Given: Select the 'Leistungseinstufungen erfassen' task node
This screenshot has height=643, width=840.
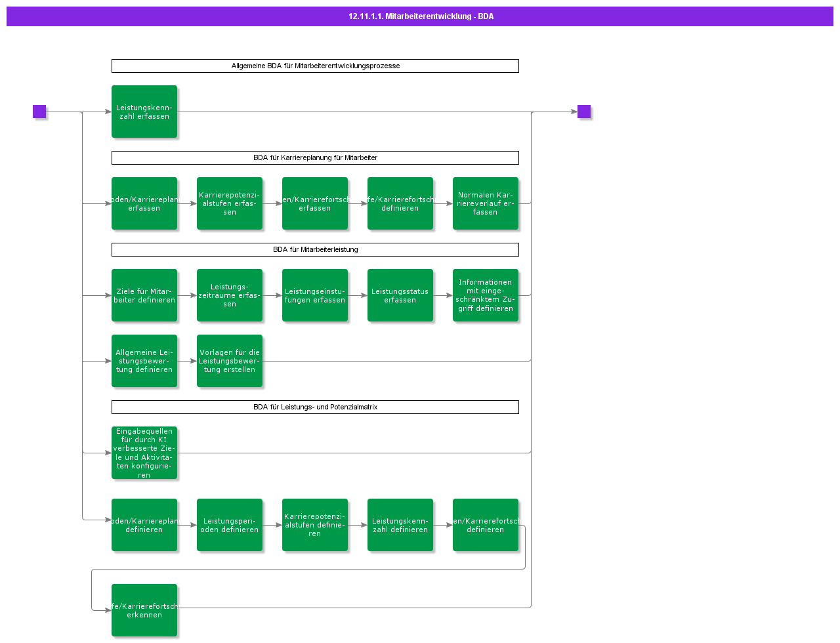Looking at the screenshot, I should 315,295.
